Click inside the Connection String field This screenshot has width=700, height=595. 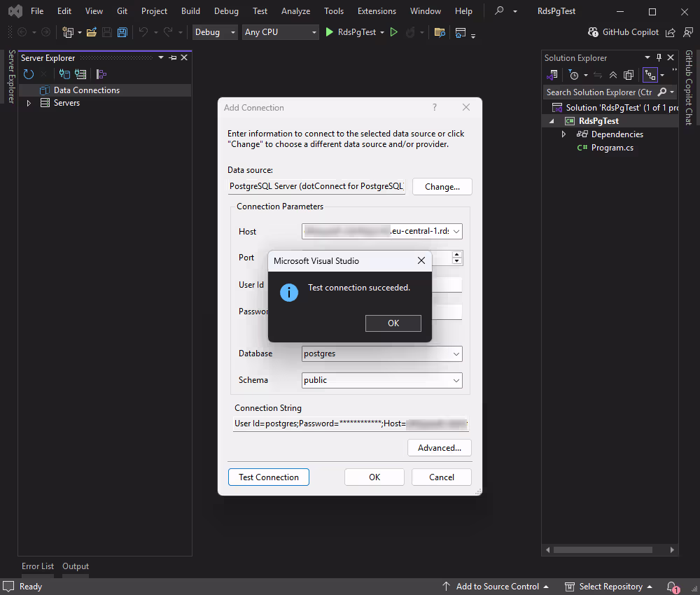[x=350, y=423]
